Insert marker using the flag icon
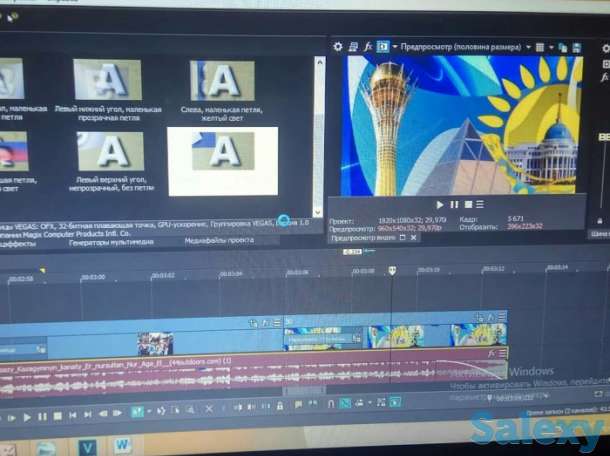Viewport: 610px width, 456px height. point(298,405)
